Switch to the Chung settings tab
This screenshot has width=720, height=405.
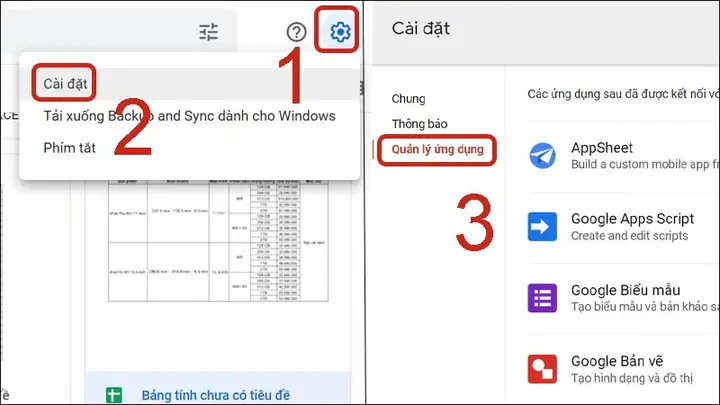pos(408,99)
